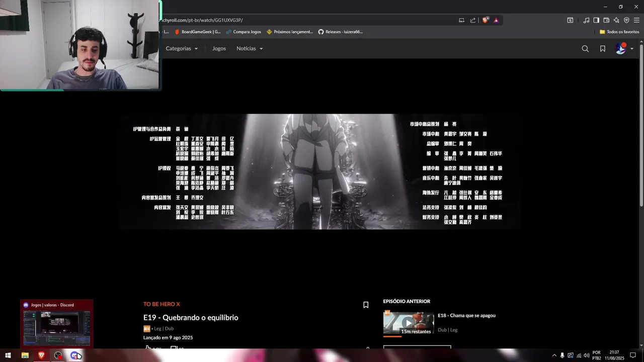Click the microphone tray icon

pos(562,355)
